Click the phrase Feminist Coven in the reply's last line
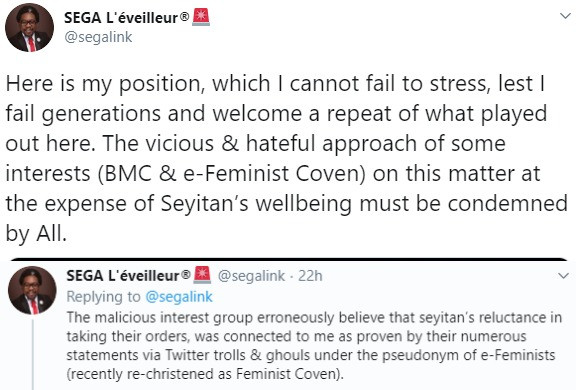Screen dimensions: 576x390 pyautogui.click(x=288, y=373)
